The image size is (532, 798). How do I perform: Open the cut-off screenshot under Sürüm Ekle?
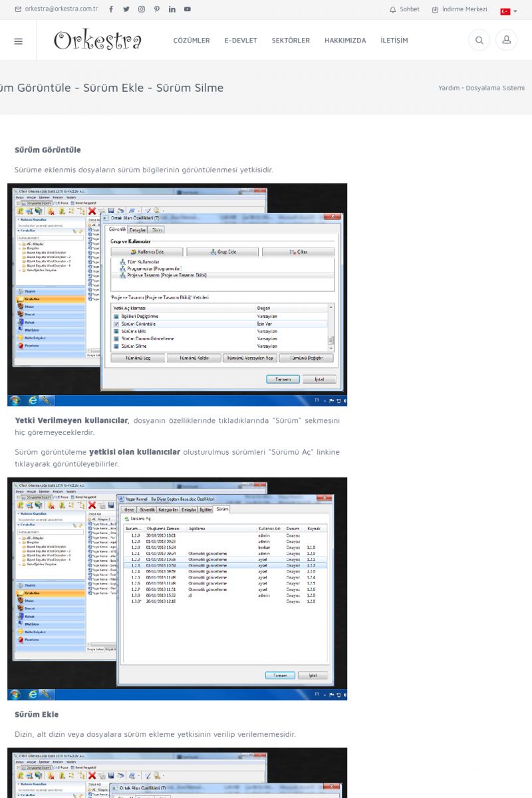tap(177, 773)
